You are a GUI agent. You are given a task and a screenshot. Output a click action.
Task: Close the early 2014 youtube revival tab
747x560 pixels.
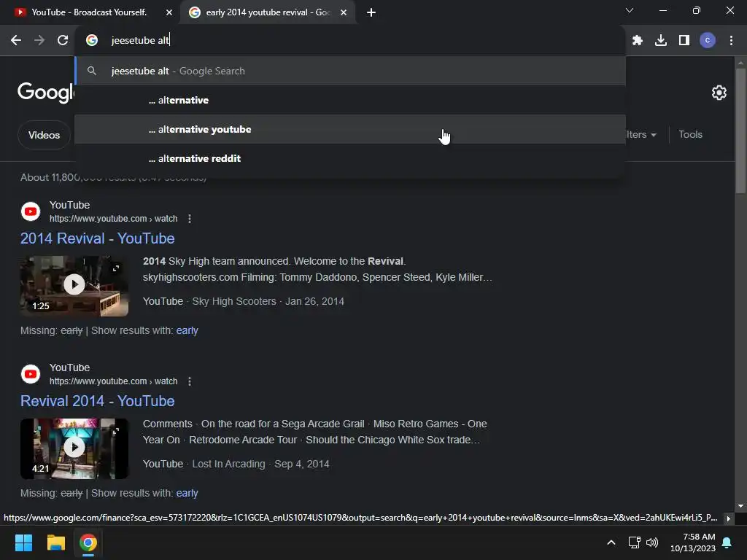pyautogui.click(x=344, y=12)
